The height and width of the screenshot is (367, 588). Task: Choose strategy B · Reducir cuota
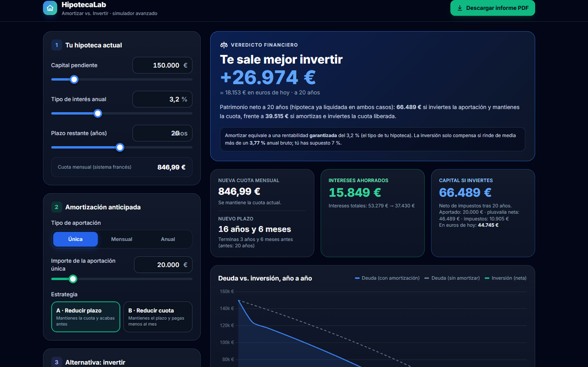click(x=158, y=317)
